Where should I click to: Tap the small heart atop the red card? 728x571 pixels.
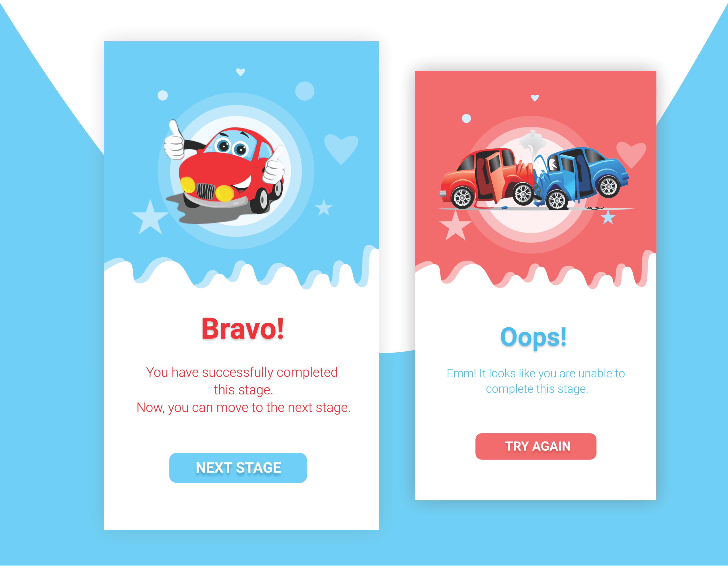(x=535, y=98)
